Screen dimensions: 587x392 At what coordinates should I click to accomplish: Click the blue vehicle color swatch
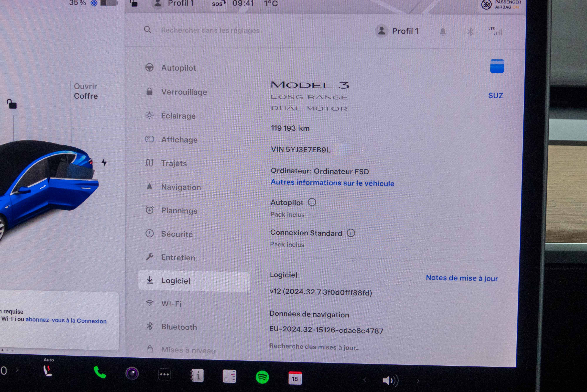pos(497,66)
